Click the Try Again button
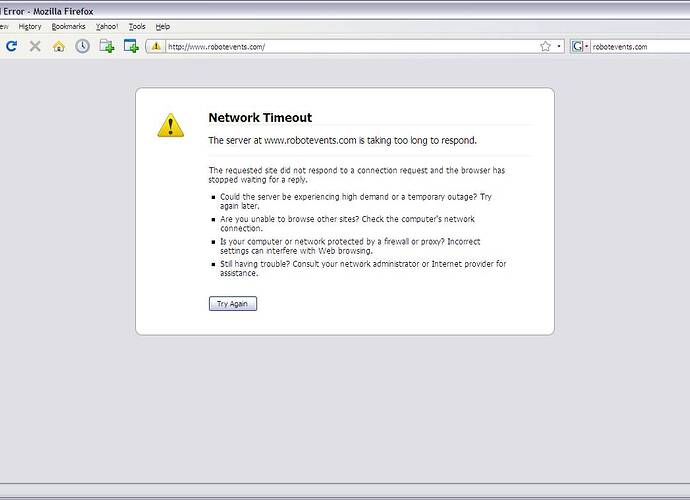Screen dimensions: 690x500 pyautogui.click(x=233, y=304)
